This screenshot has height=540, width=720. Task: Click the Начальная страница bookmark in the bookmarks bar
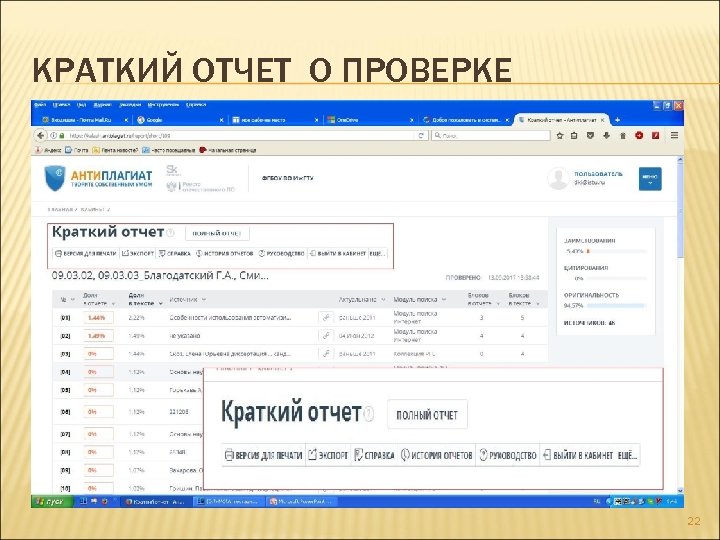click(x=228, y=150)
